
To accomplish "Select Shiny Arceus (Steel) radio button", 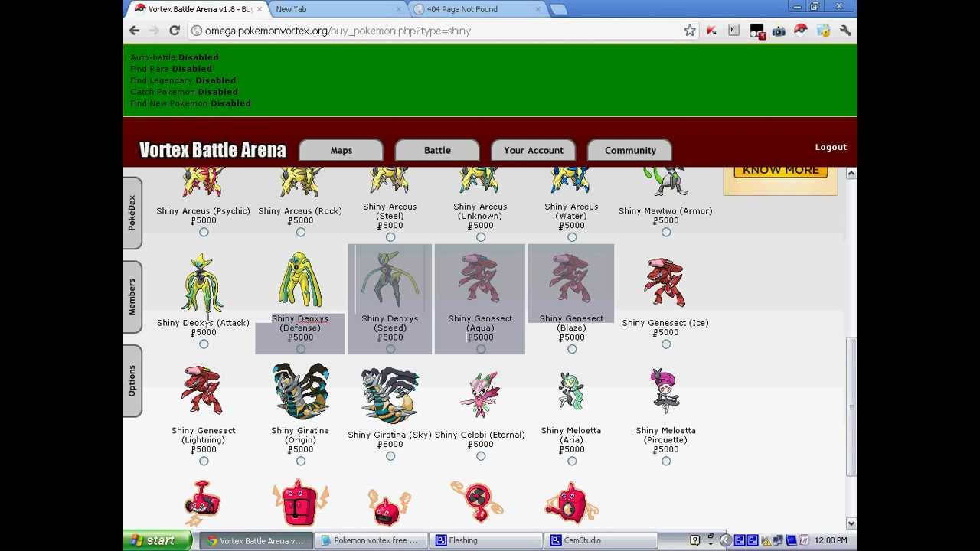I will [x=390, y=237].
